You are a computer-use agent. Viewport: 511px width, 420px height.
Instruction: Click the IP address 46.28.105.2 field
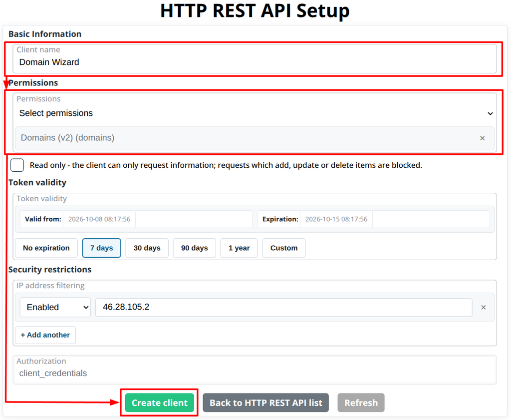[x=283, y=307]
